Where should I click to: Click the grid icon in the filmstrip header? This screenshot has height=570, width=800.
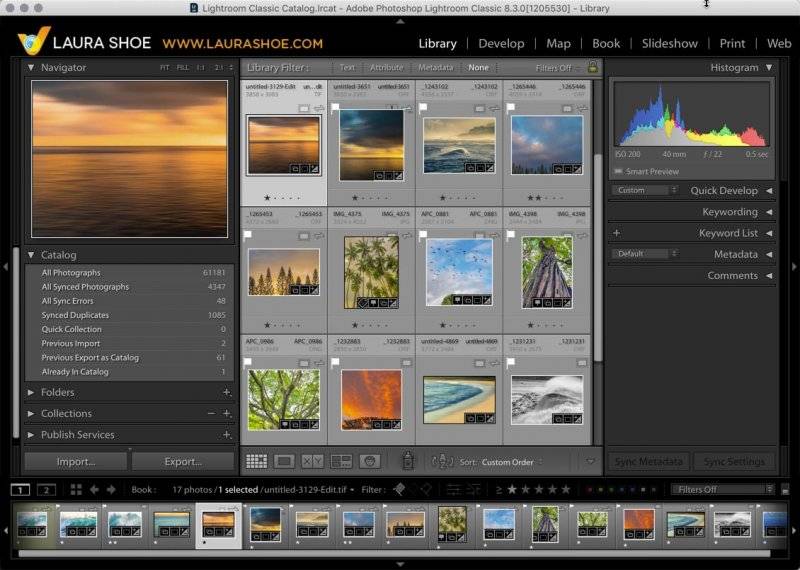coord(76,490)
